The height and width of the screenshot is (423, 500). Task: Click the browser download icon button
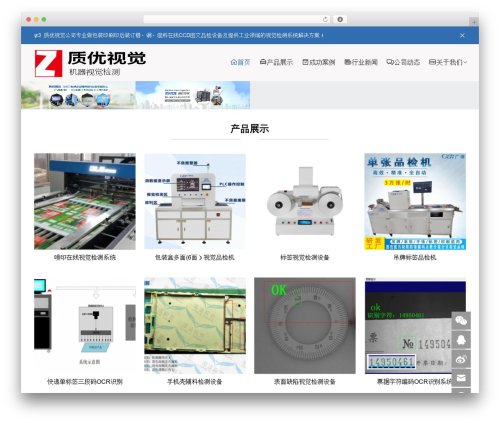pos(340,19)
